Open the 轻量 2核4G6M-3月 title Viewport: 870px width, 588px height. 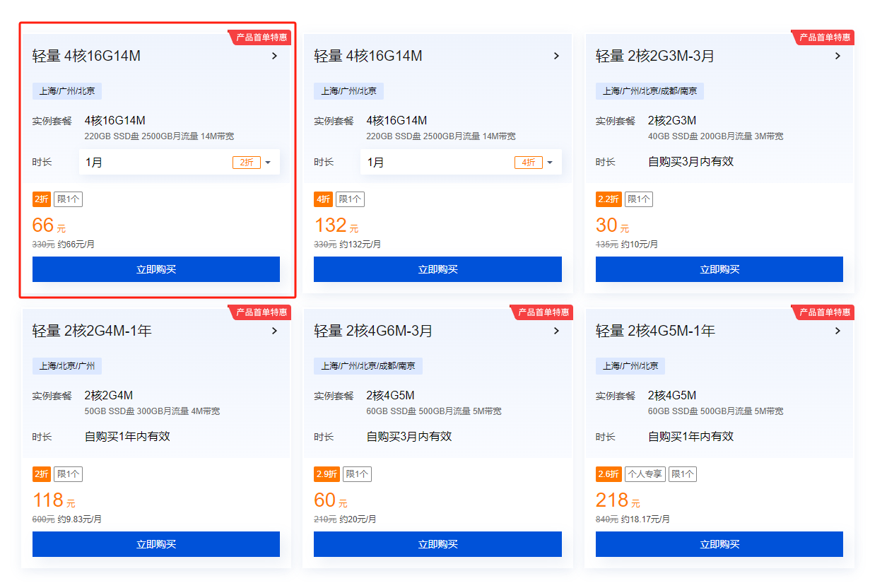click(x=373, y=331)
